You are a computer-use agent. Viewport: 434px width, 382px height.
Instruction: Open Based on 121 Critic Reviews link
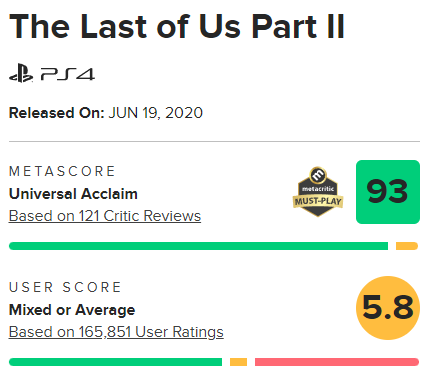click(105, 216)
